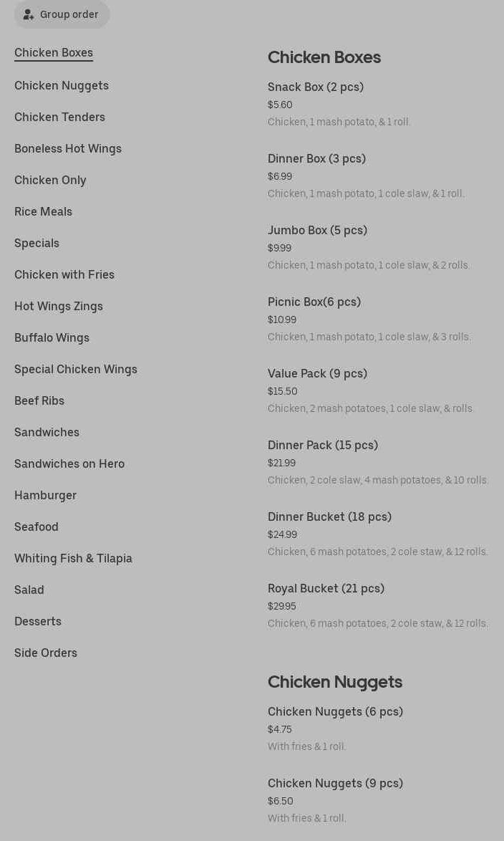Open the Side Orders category
The image size is (504, 841).
click(x=46, y=653)
